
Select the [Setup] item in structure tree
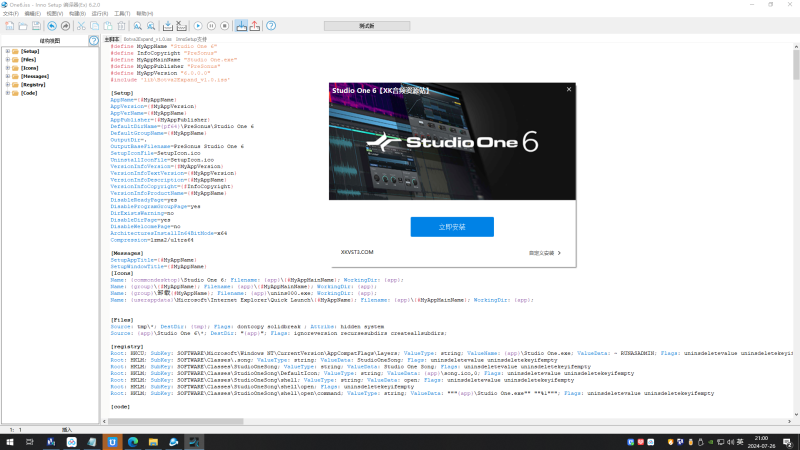tap(30, 52)
